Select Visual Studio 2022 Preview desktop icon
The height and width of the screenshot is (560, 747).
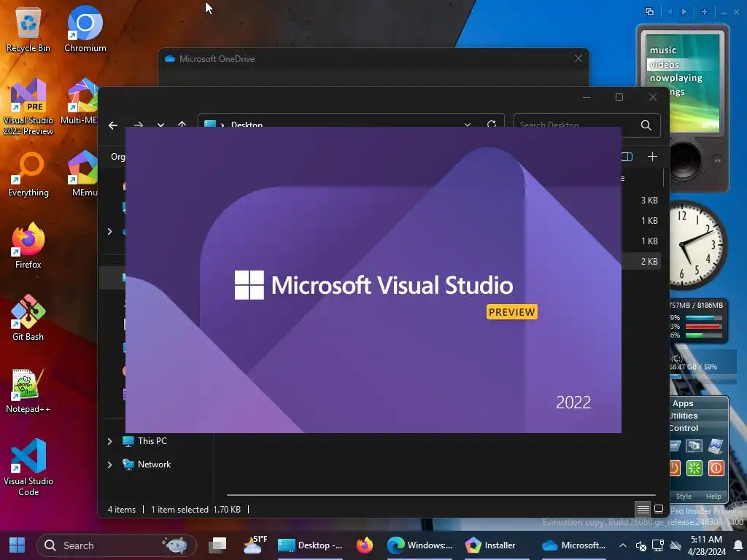tap(28, 107)
